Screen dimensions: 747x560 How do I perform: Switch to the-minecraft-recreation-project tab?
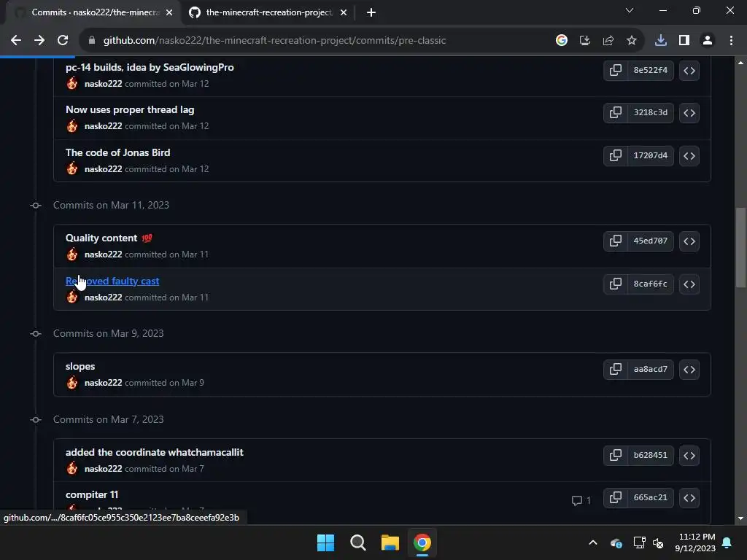267,12
